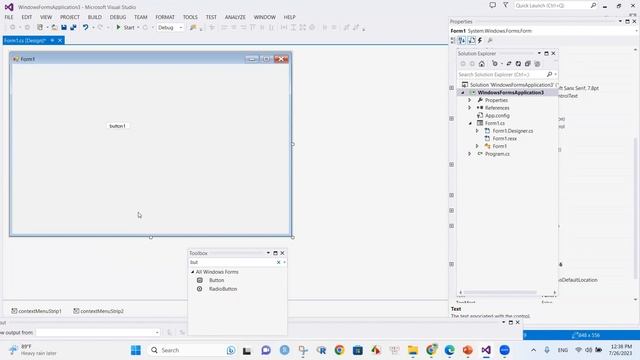Undo the last action in toolbar

click(85, 27)
